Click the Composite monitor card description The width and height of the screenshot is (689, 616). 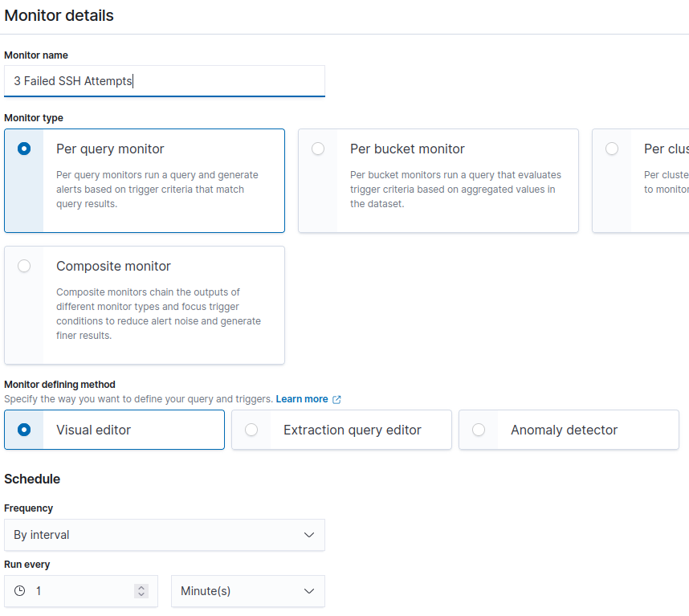(158, 314)
